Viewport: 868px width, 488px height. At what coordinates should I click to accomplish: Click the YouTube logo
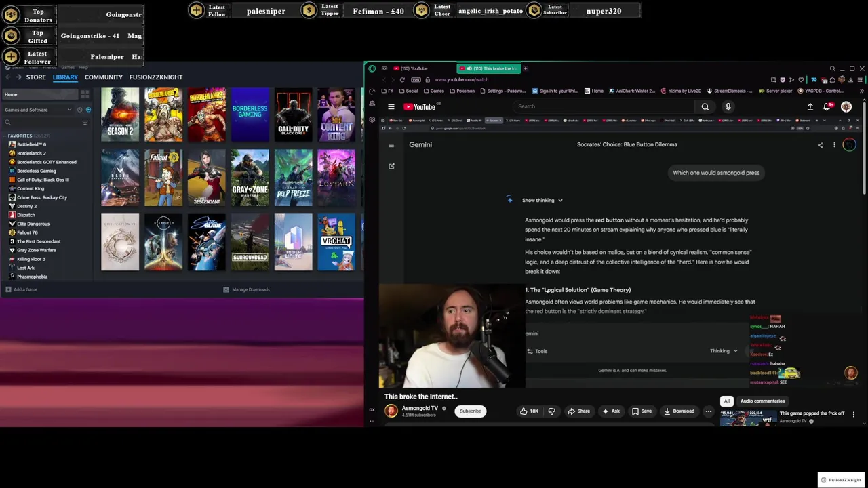(x=420, y=106)
